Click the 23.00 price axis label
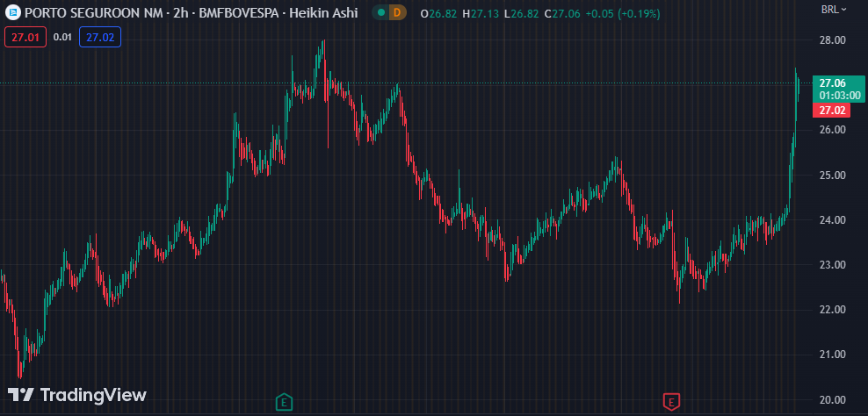 tap(832, 265)
